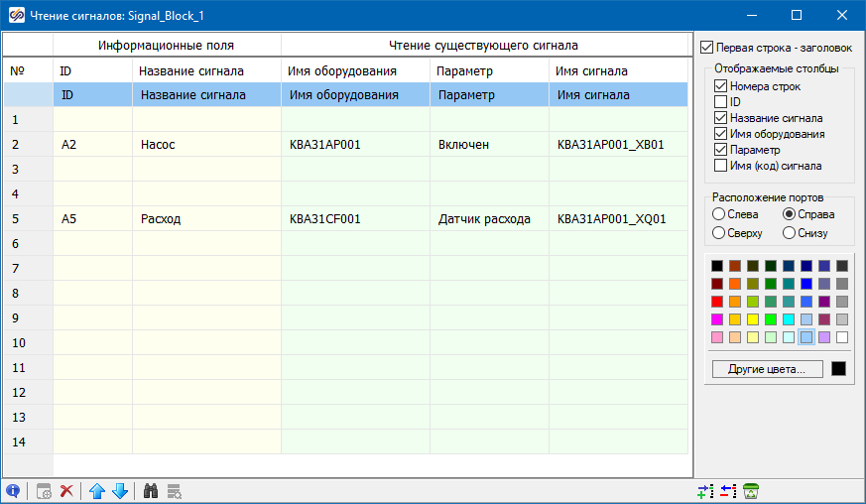This screenshot has height=504, width=866.
Task: Click the blue info icon in bottom toolbar
Action: [13, 490]
